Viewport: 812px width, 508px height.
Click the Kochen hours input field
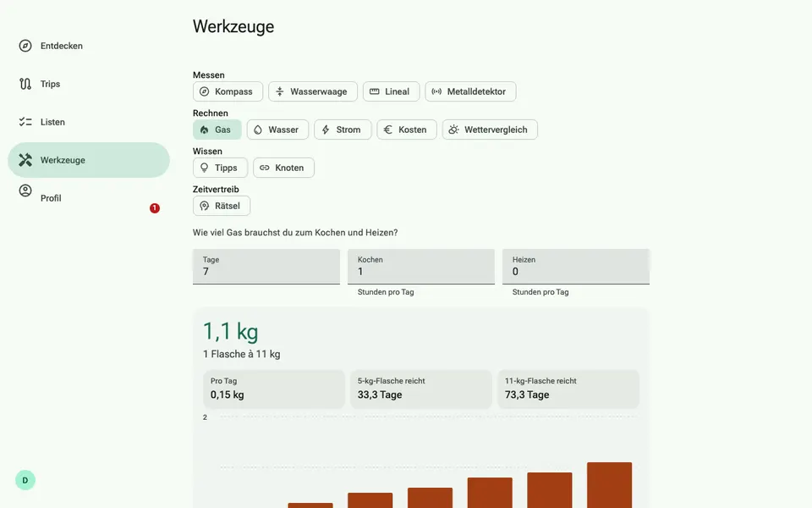[x=421, y=267]
